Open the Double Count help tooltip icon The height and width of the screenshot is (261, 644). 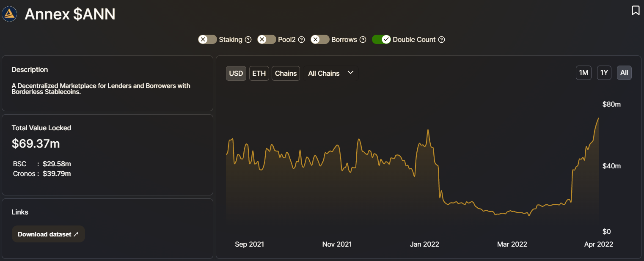tap(441, 39)
